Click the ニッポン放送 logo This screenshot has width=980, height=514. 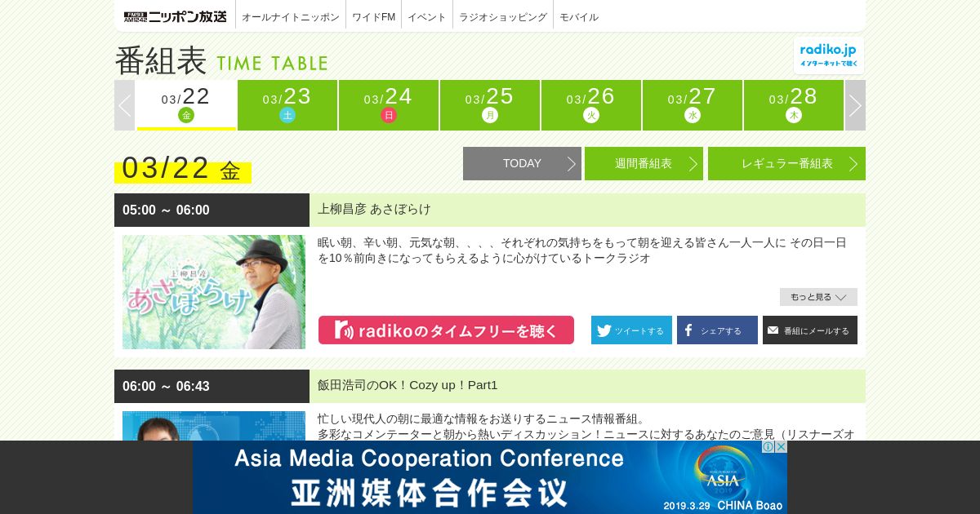coord(176,16)
